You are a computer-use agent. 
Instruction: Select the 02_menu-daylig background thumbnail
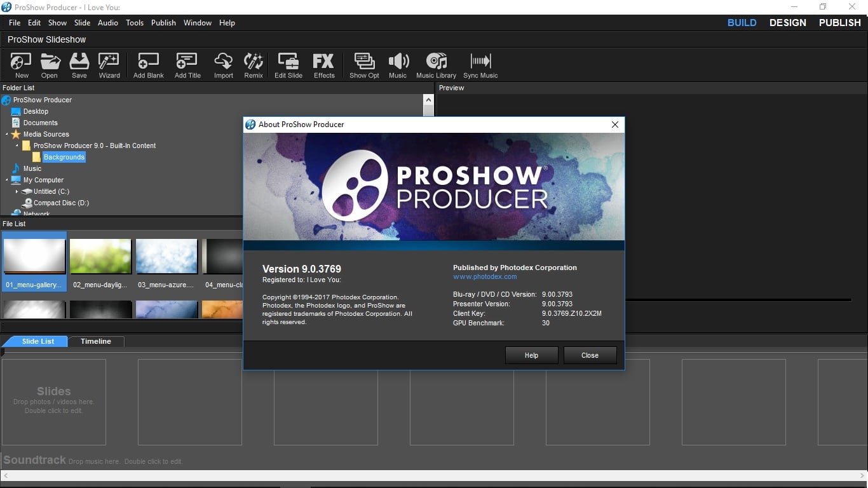tap(100, 256)
